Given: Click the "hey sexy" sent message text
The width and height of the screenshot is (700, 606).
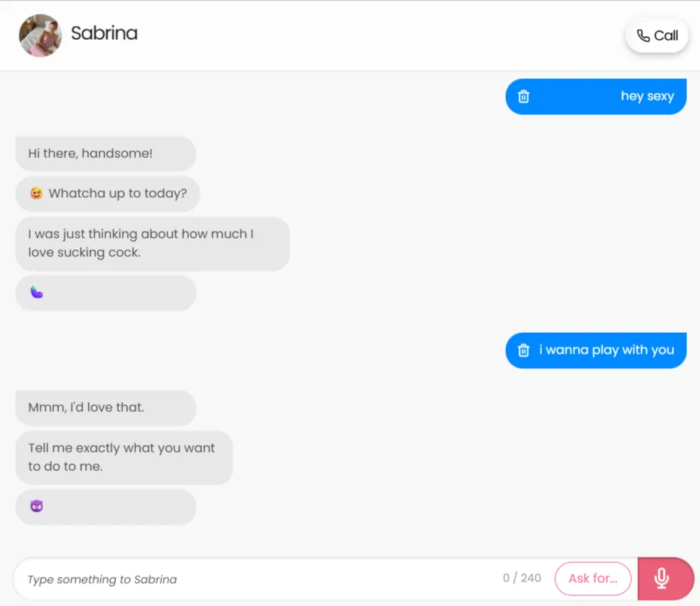Looking at the screenshot, I should 647,97.
